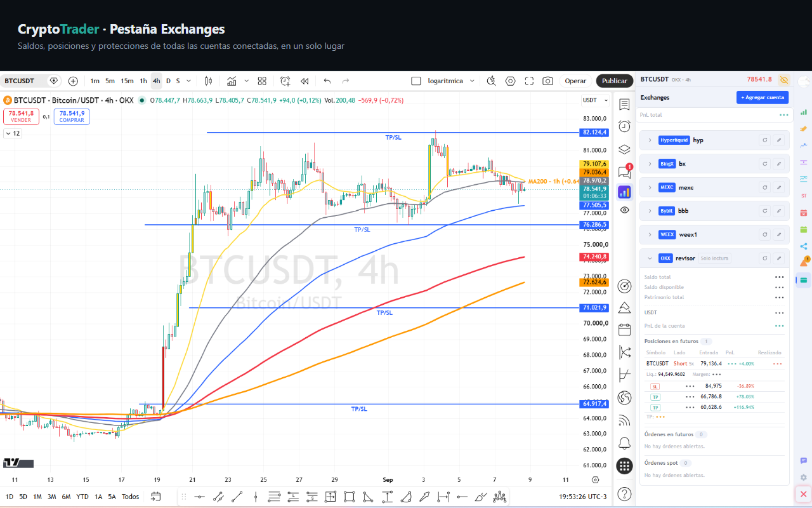Click the Publicar button
812x508 pixels.
(x=614, y=81)
